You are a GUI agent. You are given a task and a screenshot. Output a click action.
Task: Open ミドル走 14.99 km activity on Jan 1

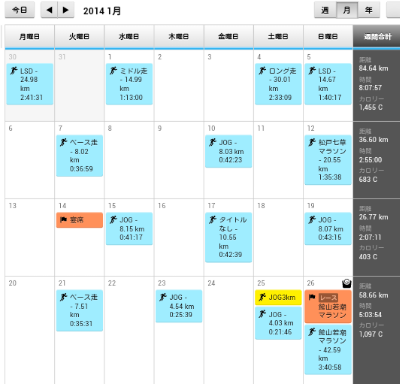(x=129, y=84)
